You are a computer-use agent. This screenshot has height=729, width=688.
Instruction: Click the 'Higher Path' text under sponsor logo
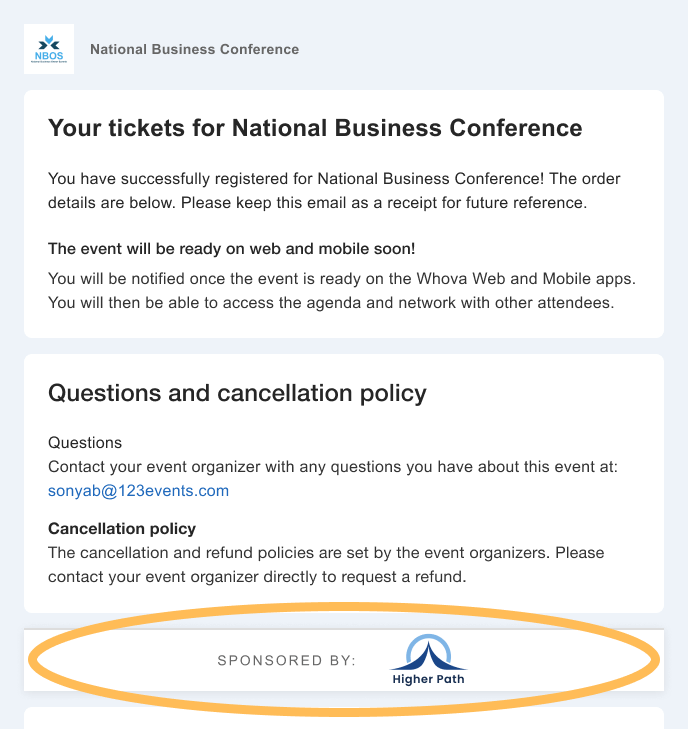(x=428, y=679)
